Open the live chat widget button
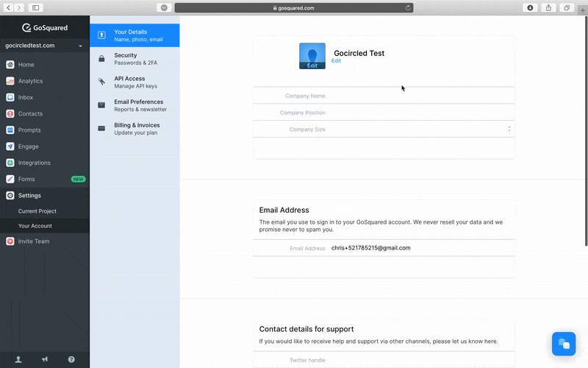This screenshot has height=368, width=588. point(564,344)
